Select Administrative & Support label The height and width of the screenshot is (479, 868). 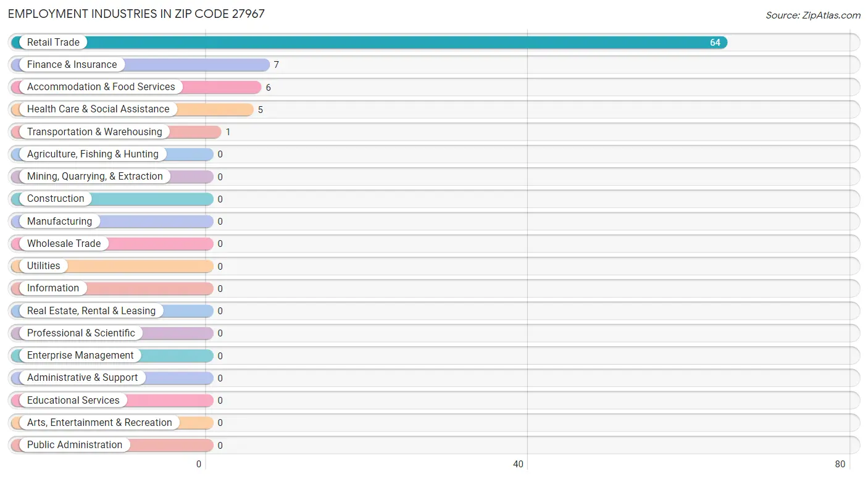pos(83,377)
